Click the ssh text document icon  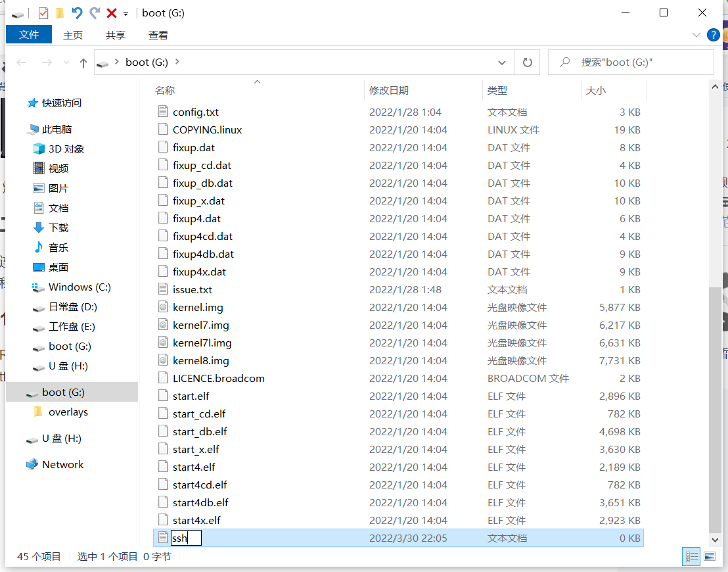coord(163,537)
